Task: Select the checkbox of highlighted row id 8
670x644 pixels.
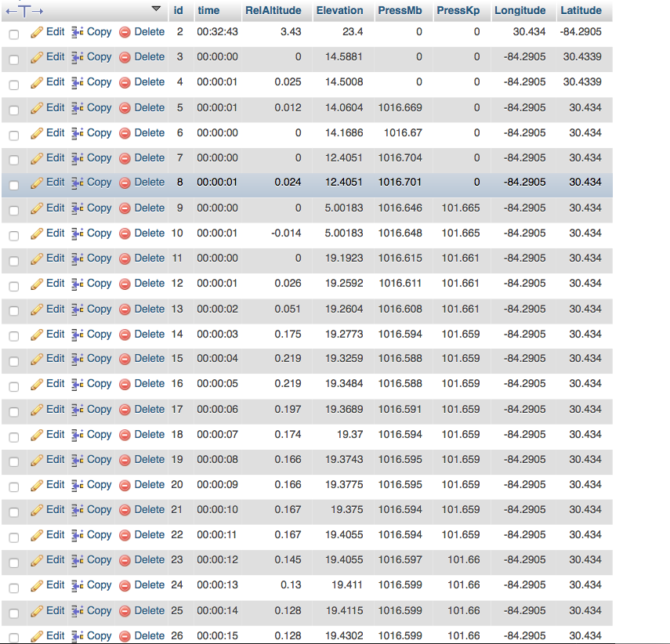Action: tap(14, 185)
